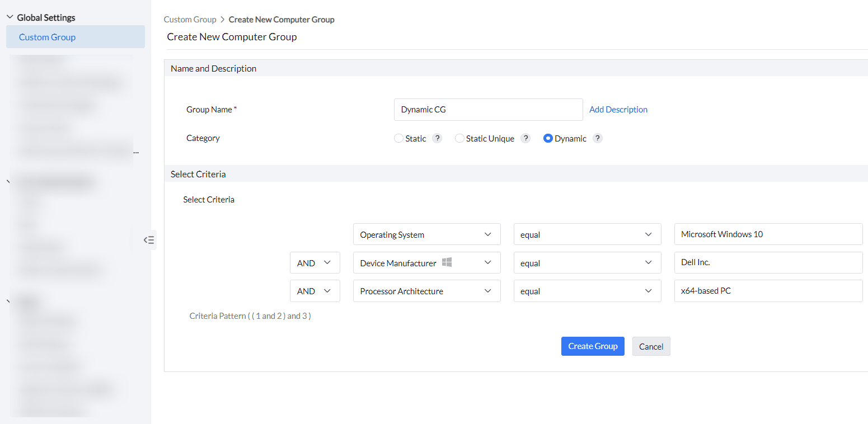The width and height of the screenshot is (868, 424).
Task: Collapse the Global Settings section
Action: click(x=10, y=17)
